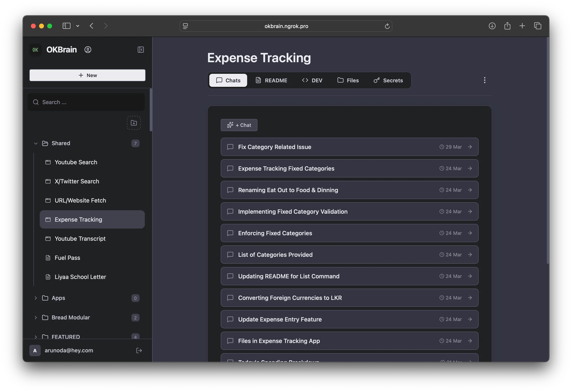
Task: Click the New button in the sidebar
Action: pyautogui.click(x=87, y=75)
